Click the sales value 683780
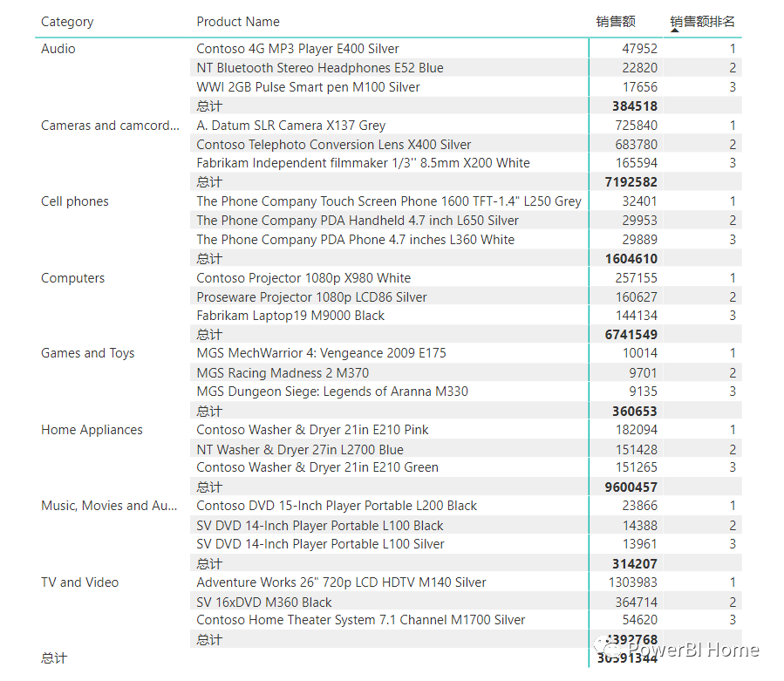784x681 pixels. [636, 145]
